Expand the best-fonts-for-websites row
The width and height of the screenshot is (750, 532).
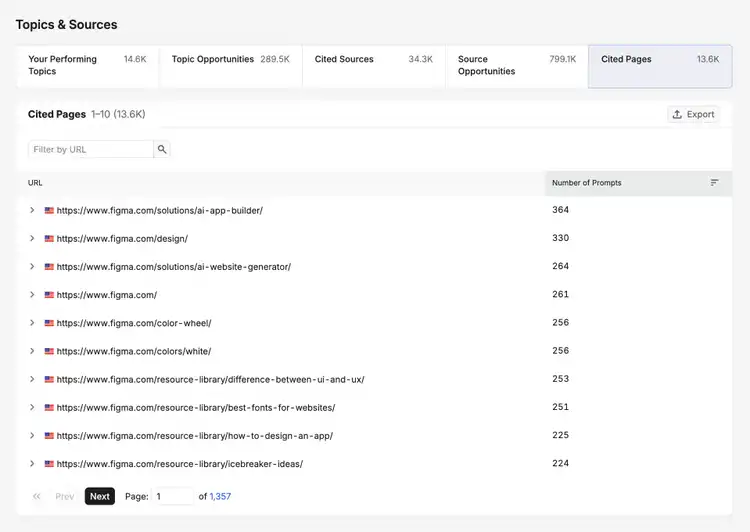32,407
